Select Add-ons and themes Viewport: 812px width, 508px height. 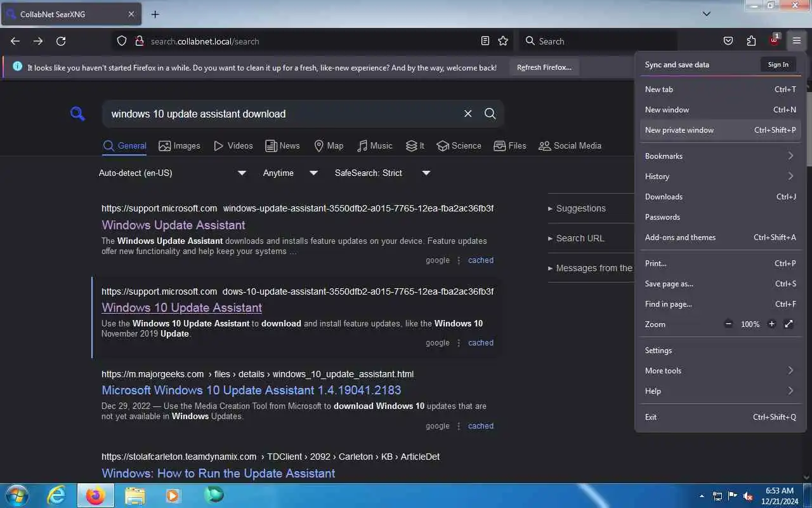(x=720, y=237)
